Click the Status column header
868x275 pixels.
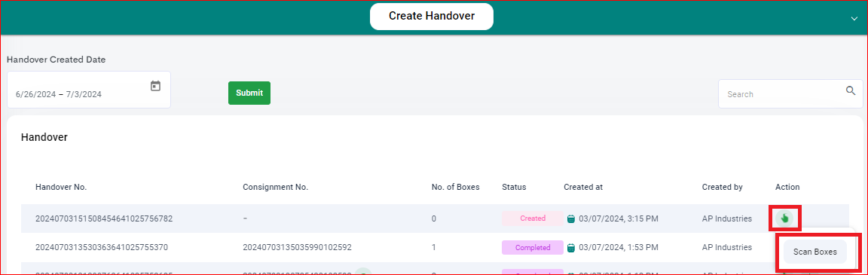click(x=514, y=187)
